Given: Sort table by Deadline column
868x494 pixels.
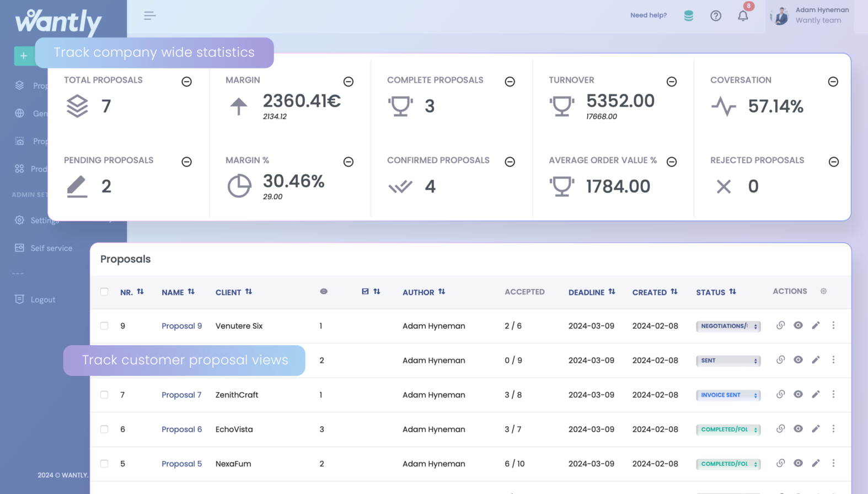Looking at the screenshot, I should point(591,292).
